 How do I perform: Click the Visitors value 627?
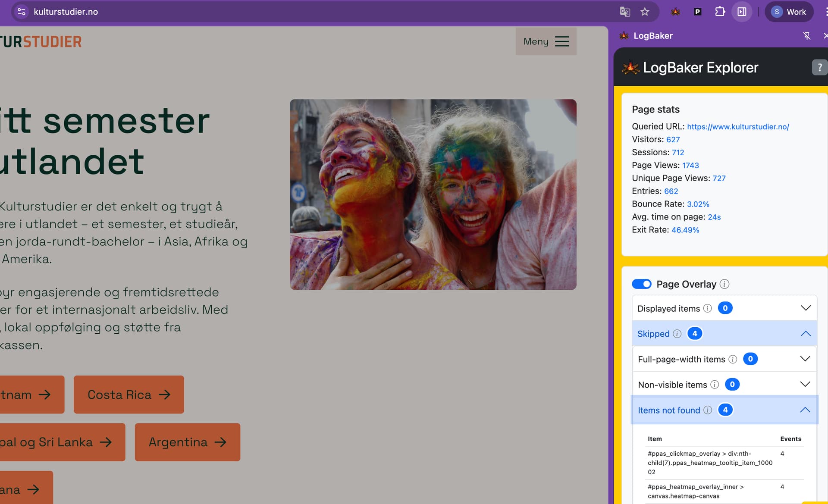(x=673, y=140)
